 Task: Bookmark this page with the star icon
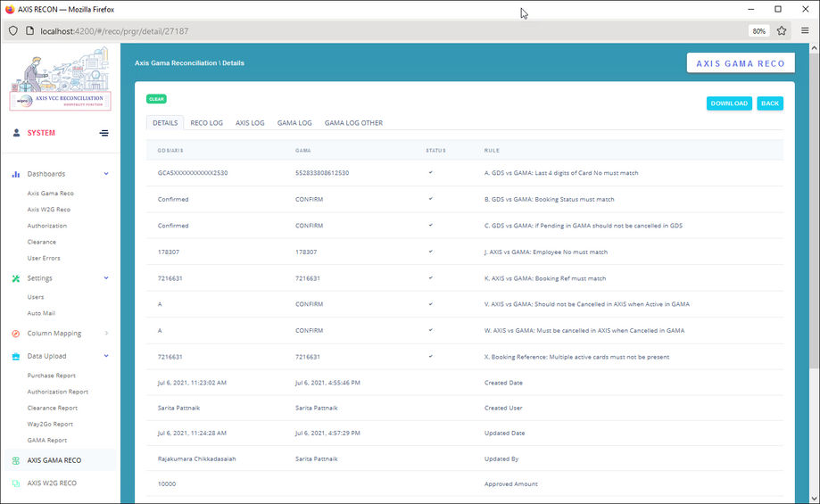[x=782, y=31]
